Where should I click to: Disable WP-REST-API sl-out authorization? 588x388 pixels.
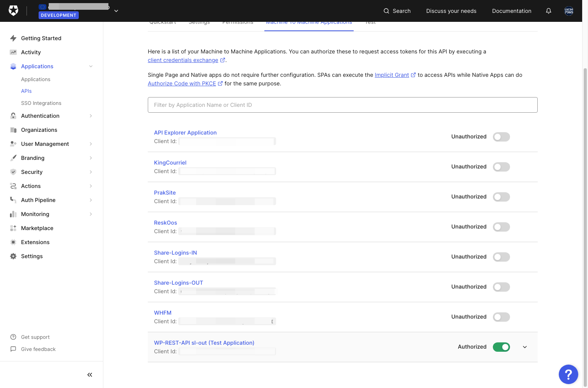[501, 347]
